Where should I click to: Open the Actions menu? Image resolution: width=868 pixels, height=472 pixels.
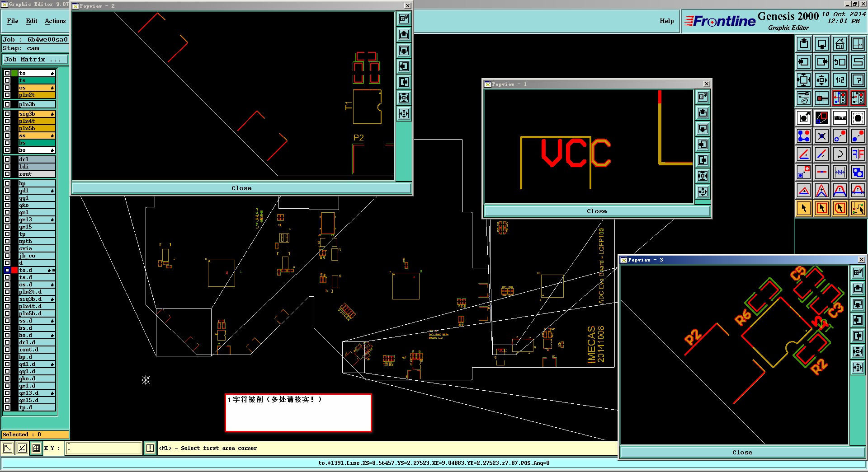coord(55,21)
